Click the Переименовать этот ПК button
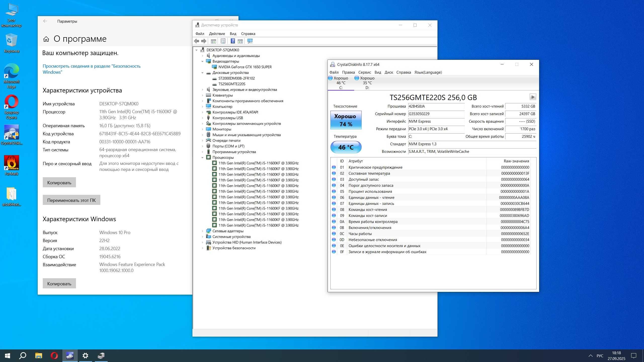This screenshot has height=362, width=644. click(x=71, y=200)
